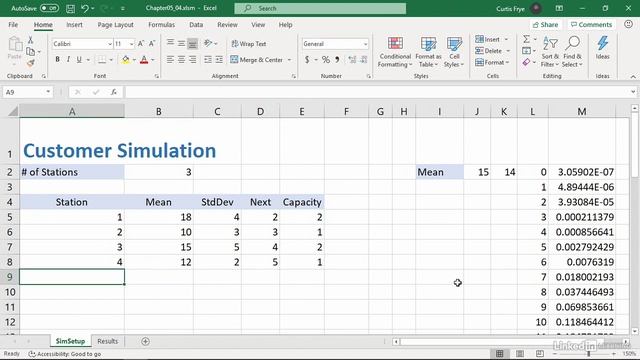This screenshot has width=640, height=360.
Task: Open Cell Styles gallery
Action: [454, 52]
